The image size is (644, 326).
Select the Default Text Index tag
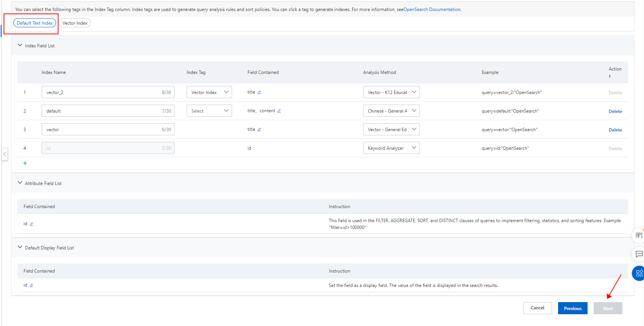pyautogui.click(x=35, y=23)
